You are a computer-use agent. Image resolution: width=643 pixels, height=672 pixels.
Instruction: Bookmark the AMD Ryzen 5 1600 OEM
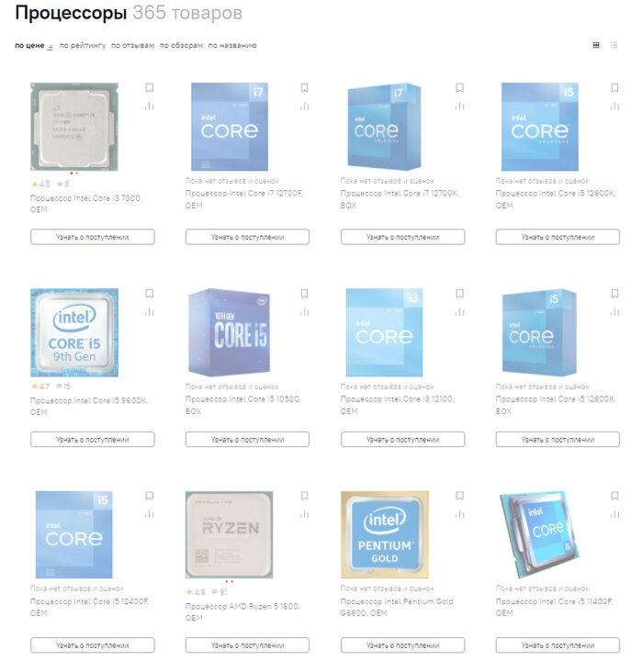pyautogui.click(x=305, y=496)
